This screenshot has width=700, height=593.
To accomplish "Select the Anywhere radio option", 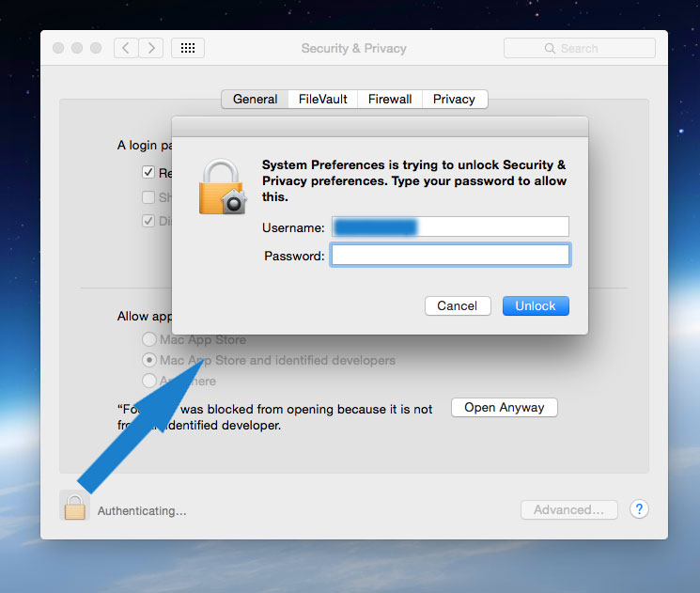I will (149, 381).
